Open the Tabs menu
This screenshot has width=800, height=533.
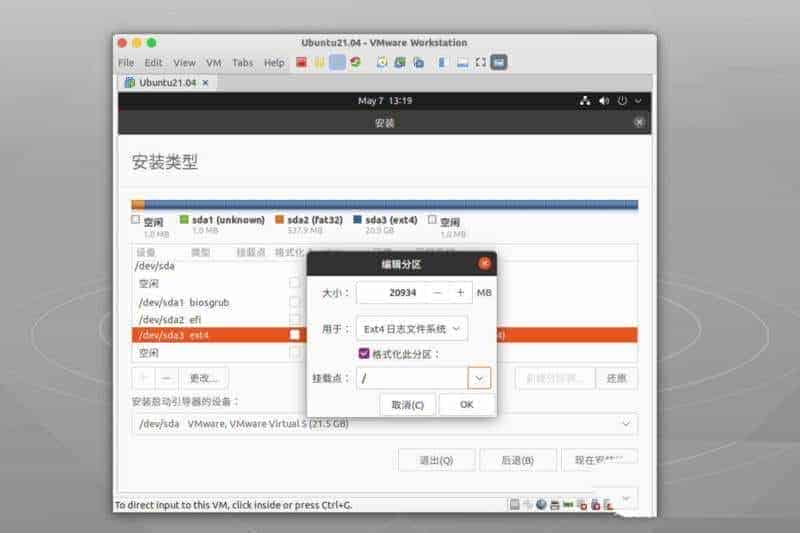(242, 63)
